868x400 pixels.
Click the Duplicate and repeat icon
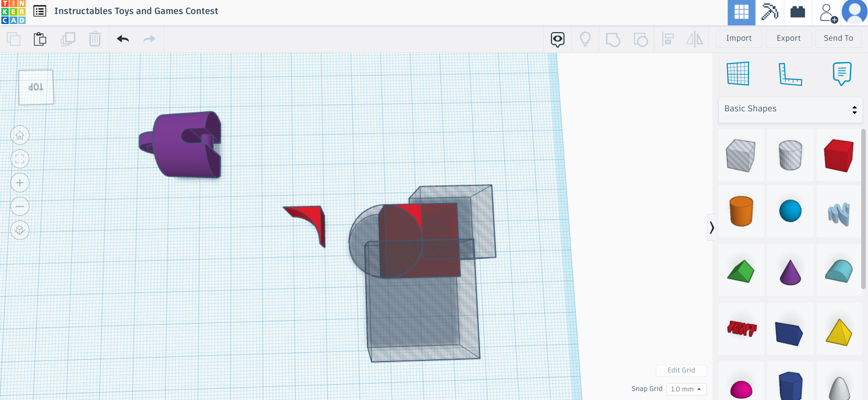68,39
